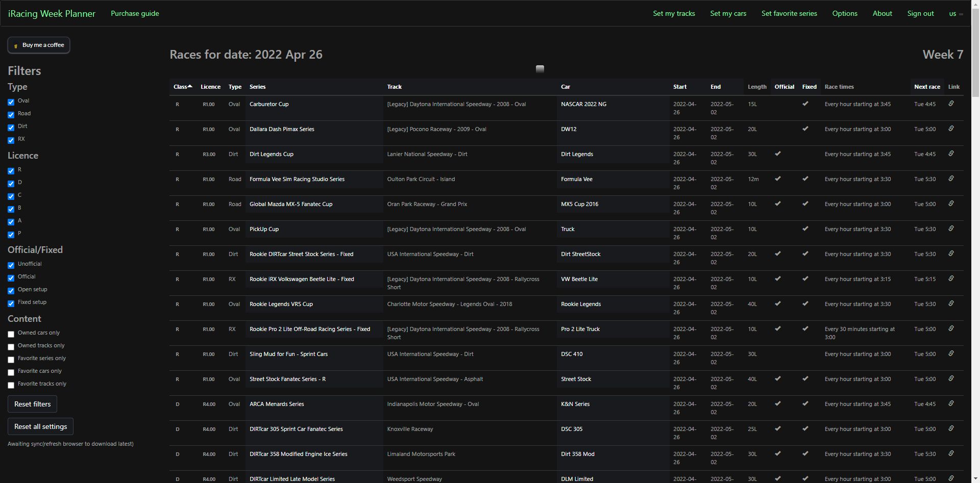Click Sign out link
The width and height of the screenshot is (980, 483).
pyautogui.click(x=920, y=14)
